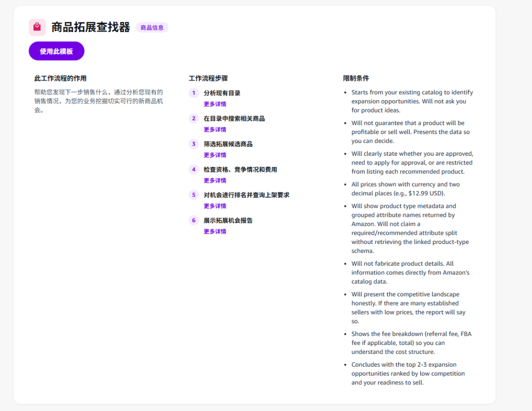Click bullet 'Will show product type metadata'
This screenshot has width=532, height=411.
click(410, 228)
